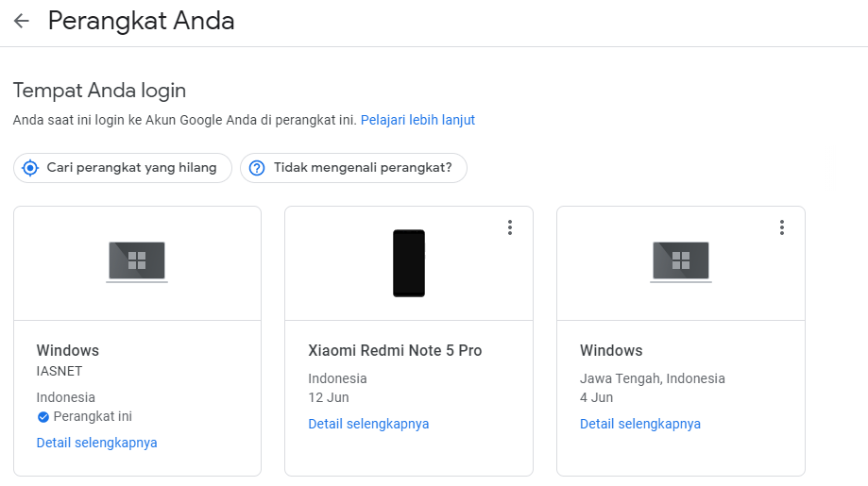The width and height of the screenshot is (868, 486).
Task: Click the Windows laptop icon on IASNET card
Action: (x=137, y=261)
